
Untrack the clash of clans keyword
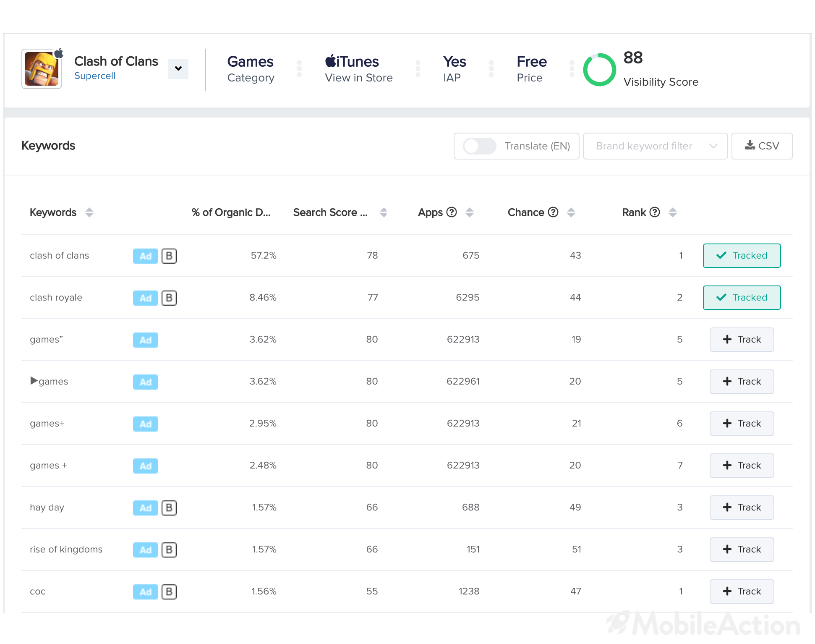742,256
